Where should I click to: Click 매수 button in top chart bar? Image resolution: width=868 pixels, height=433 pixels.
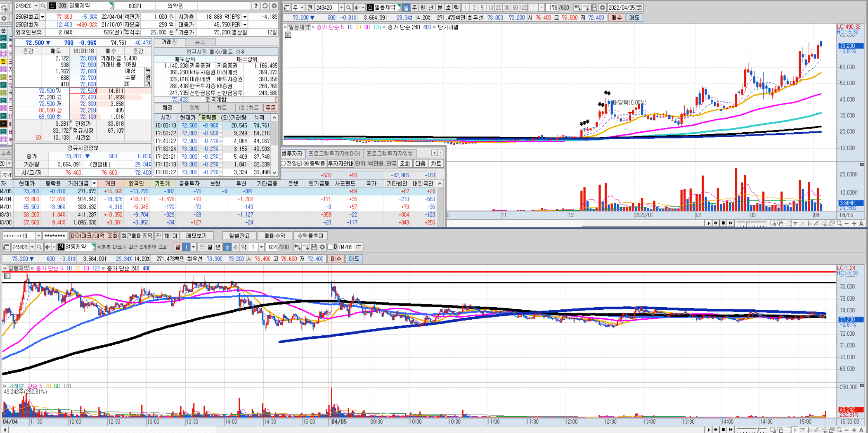616,18
